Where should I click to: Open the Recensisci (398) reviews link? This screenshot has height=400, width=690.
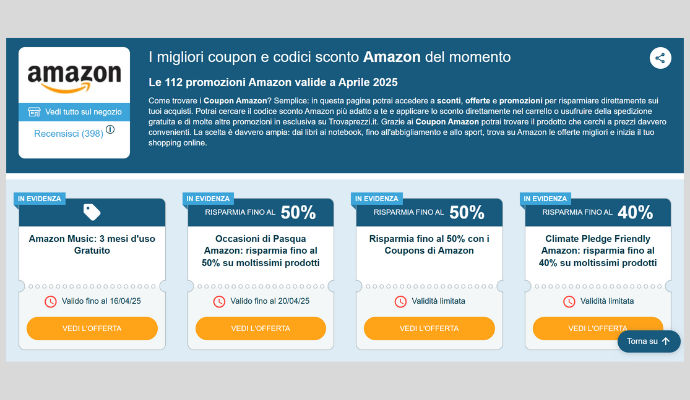pos(67,131)
